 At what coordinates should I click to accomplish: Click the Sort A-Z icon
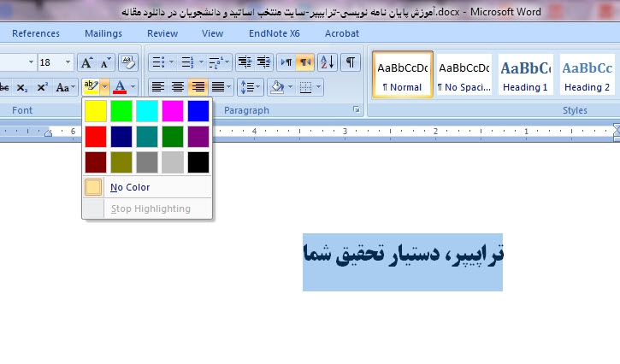328,62
